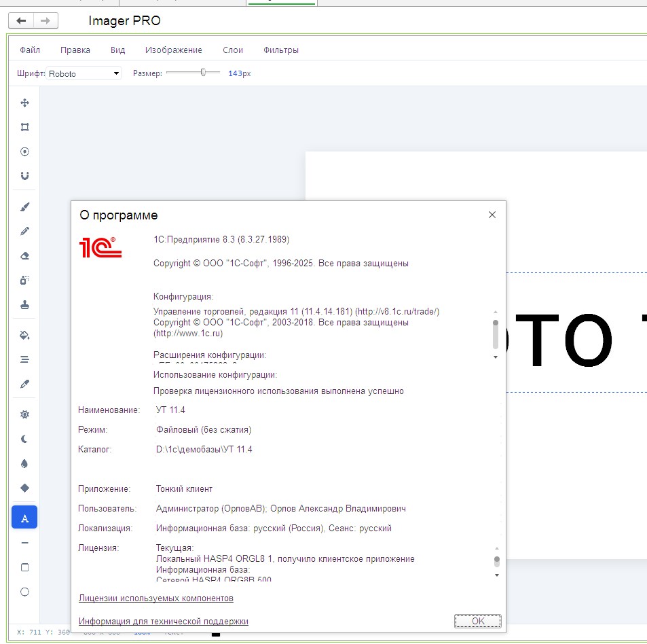Screen dimensions: 647x644
Task: Open "Лицензии используемых компонентов" link
Action: [x=156, y=598]
